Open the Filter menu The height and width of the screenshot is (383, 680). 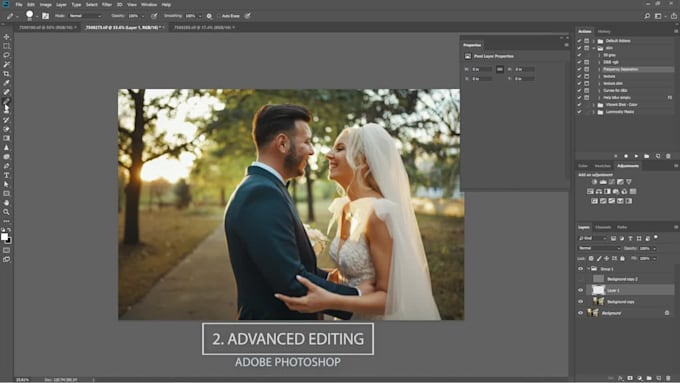coord(107,4)
